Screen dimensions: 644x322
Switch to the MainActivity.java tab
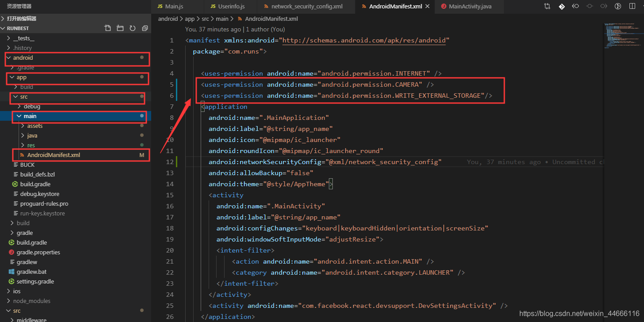point(470,7)
